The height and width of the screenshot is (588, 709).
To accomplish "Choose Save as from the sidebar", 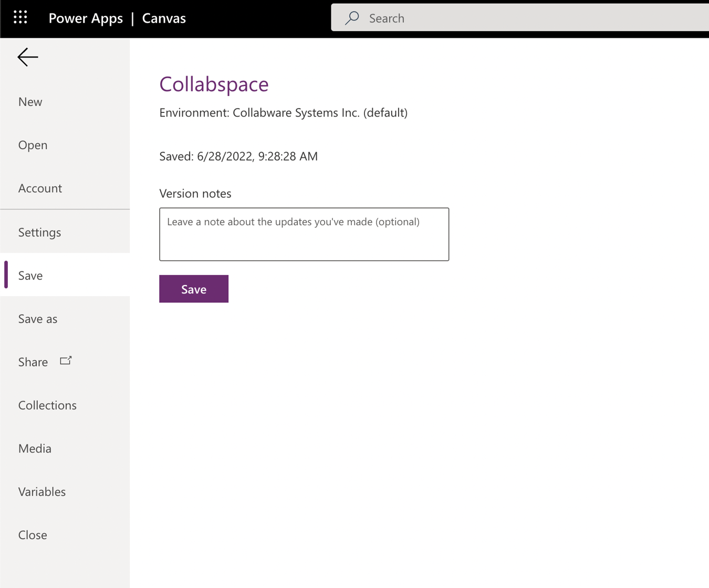I will [x=37, y=319].
